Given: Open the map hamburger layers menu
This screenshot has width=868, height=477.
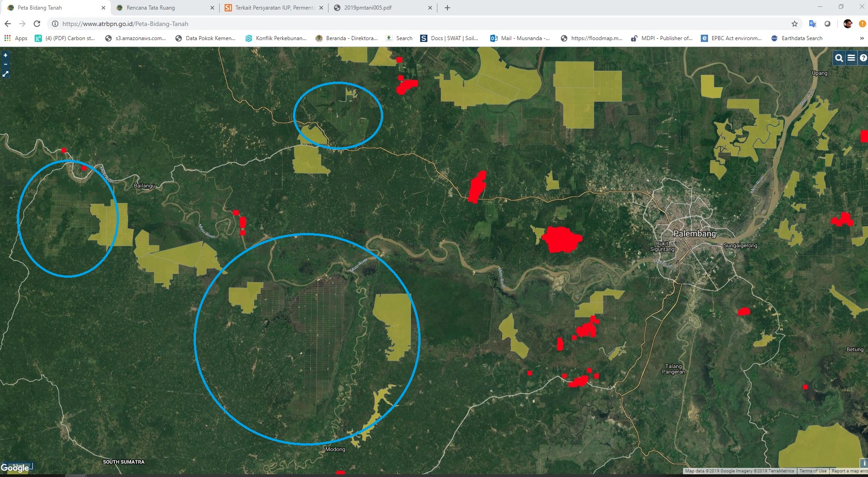Looking at the screenshot, I should click(x=852, y=58).
